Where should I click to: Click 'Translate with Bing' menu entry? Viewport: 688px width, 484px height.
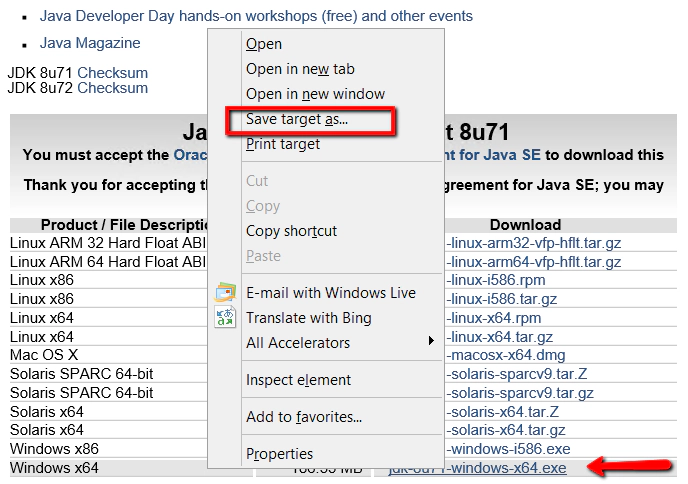point(308,318)
